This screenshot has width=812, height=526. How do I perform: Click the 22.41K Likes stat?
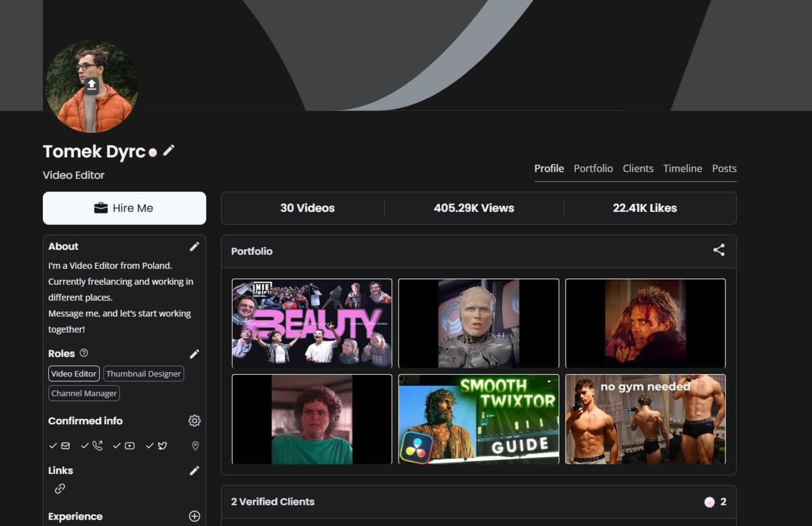(x=645, y=208)
